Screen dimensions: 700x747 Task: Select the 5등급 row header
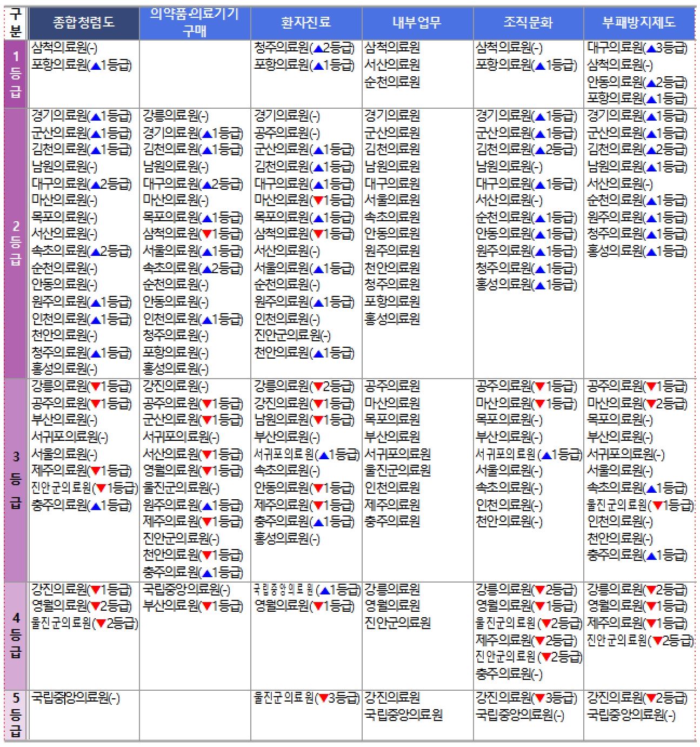pyautogui.click(x=16, y=715)
